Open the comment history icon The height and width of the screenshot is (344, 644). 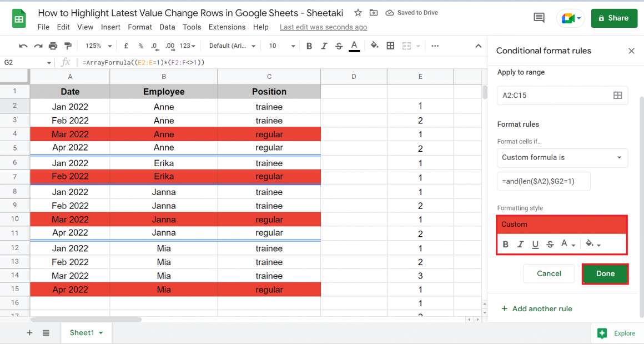[x=538, y=17]
